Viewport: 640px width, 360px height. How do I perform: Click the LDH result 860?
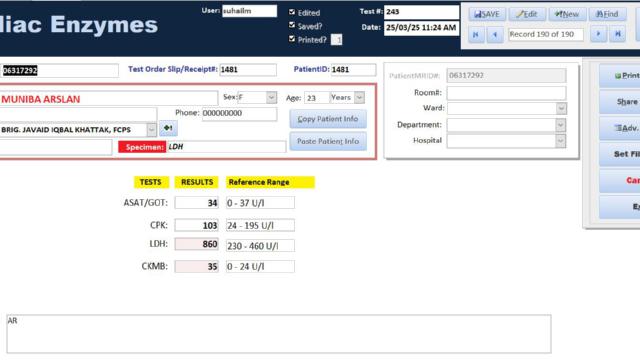pyautogui.click(x=197, y=244)
